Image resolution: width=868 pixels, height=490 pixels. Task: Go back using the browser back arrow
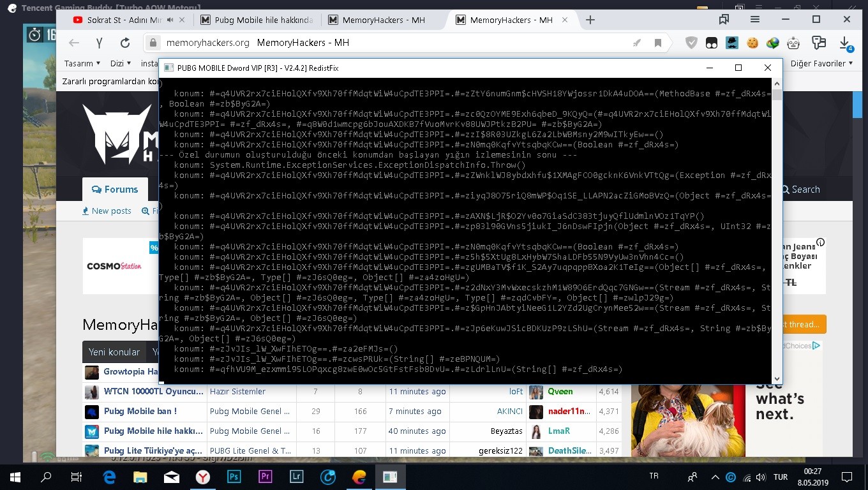coord(74,43)
